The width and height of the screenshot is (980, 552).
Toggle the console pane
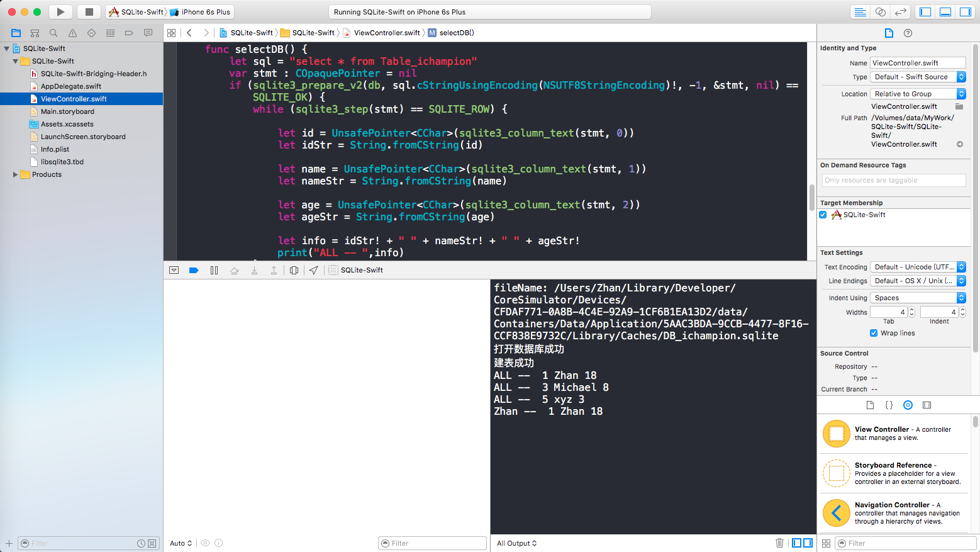click(x=808, y=543)
